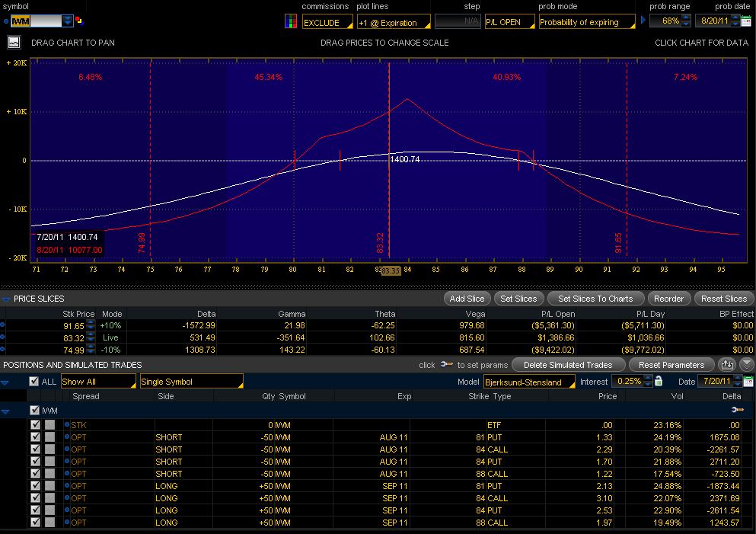This screenshot has width=756, height=534.
Task: Click the Reorder button
Action: 668,299
